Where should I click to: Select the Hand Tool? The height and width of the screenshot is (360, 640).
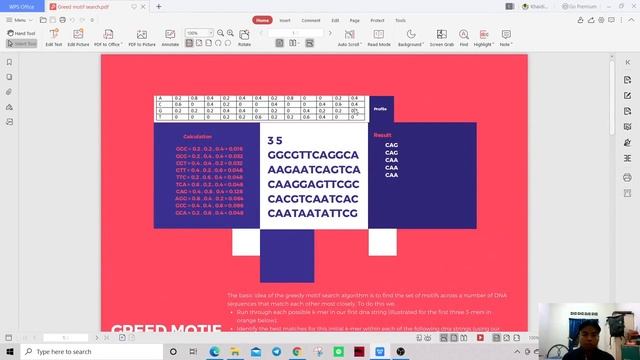(21, 33)
